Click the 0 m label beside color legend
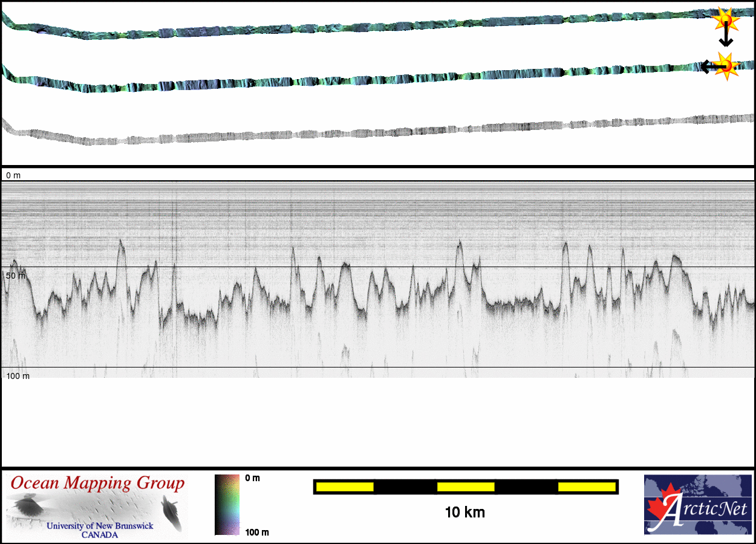 click(x=252, y=478)
